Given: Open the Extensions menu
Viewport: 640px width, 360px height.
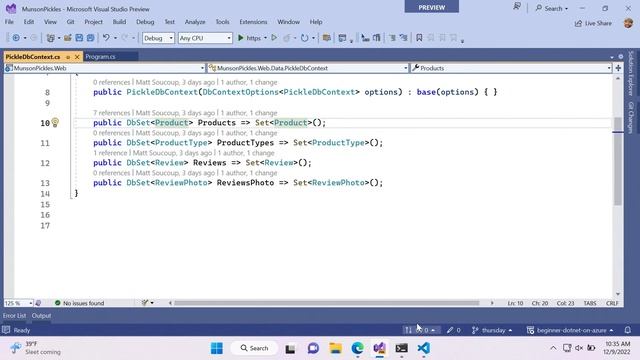Looking at the screenshot, I should 253,22.
